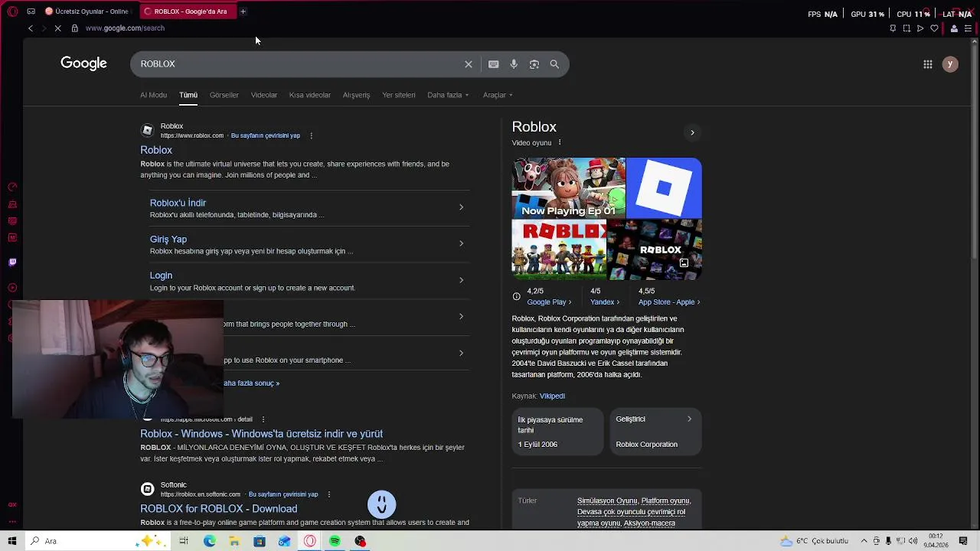Click the site security padlock icon

(74, 28)
